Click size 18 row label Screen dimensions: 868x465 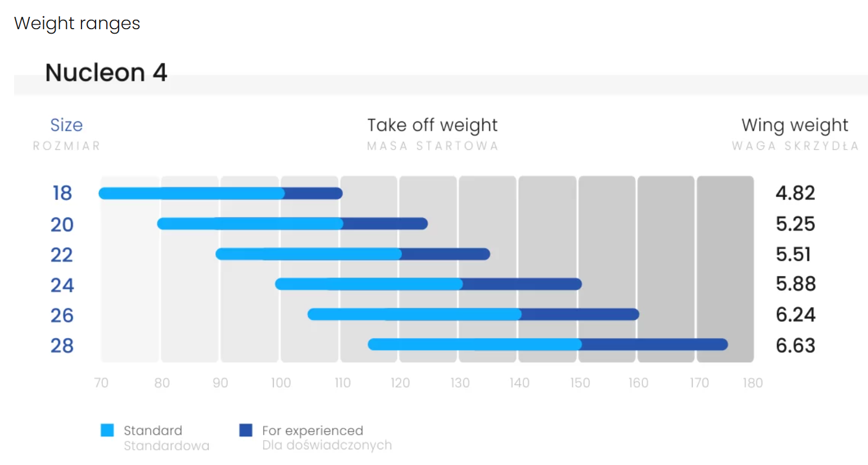point(62,193)
